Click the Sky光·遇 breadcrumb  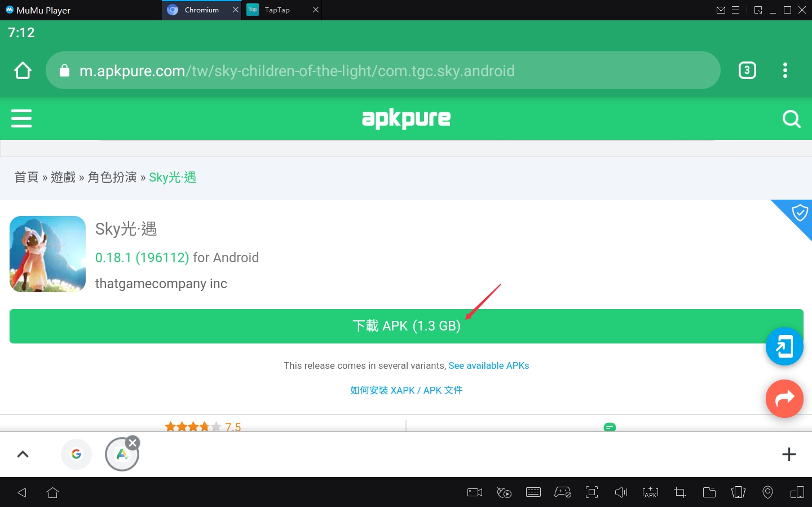tap(173, 177)
